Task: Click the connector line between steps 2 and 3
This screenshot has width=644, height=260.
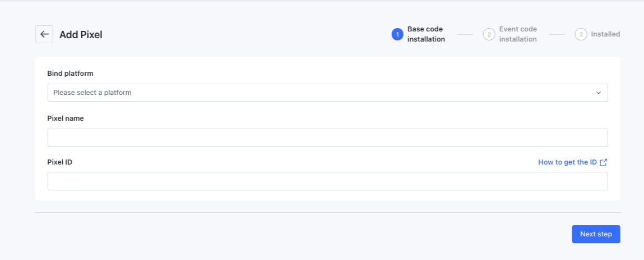Action: coord(557,34)
